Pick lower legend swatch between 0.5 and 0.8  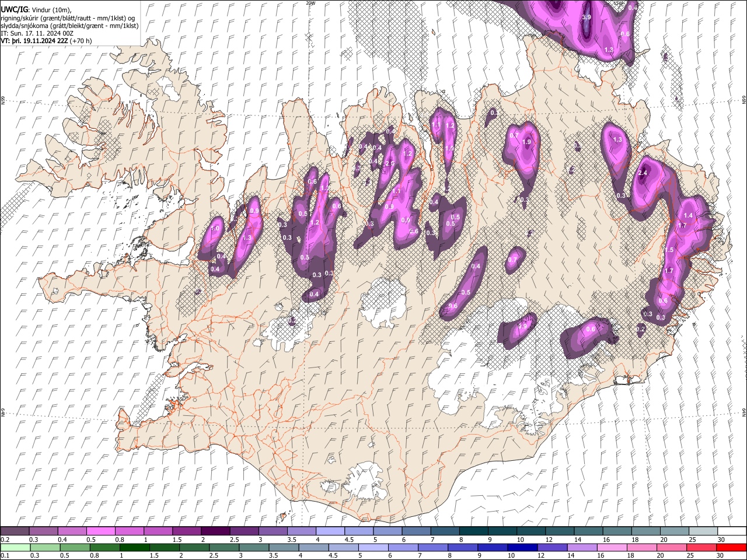coord(75,547)
